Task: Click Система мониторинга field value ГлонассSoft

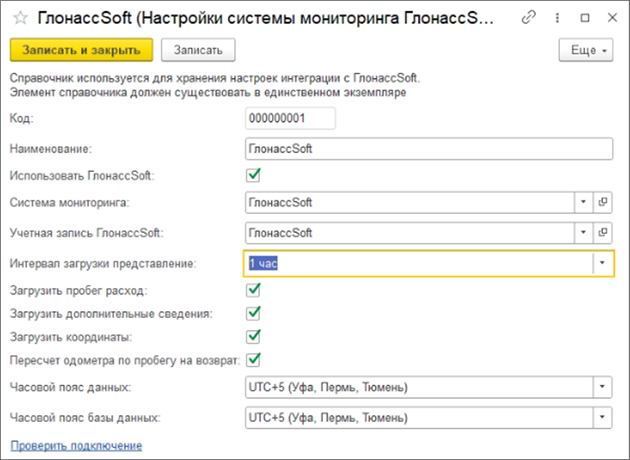Action: click(x=280, y=202)
